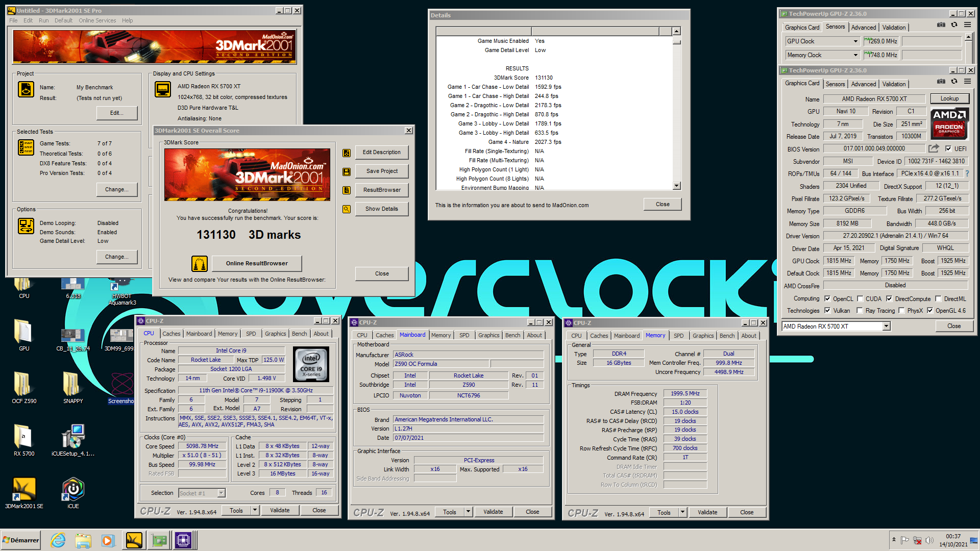Screen dimensions: 980x551
Task: Toggle the Ray Tracing checkbox
Action: point(860,311)
